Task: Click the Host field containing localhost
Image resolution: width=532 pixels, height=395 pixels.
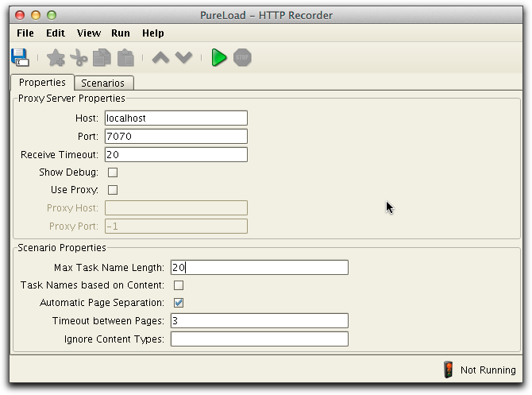Action: tap(176, 118)
